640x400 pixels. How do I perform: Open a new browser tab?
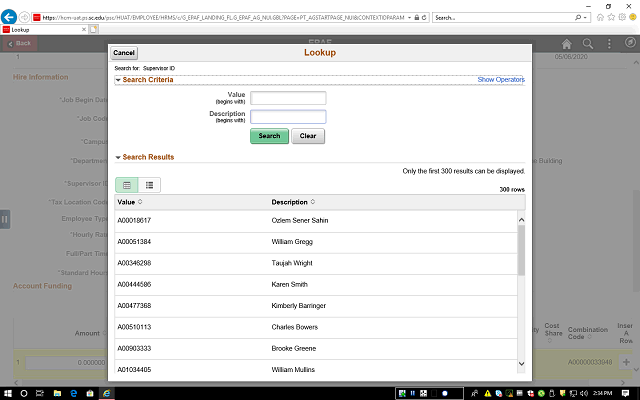tap(93, 29)
